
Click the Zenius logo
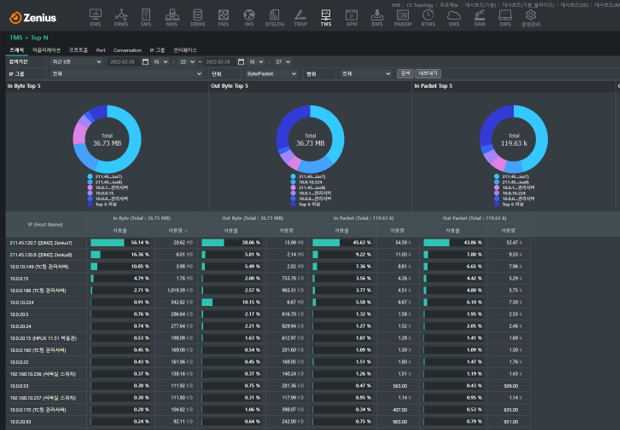(35, 16)
